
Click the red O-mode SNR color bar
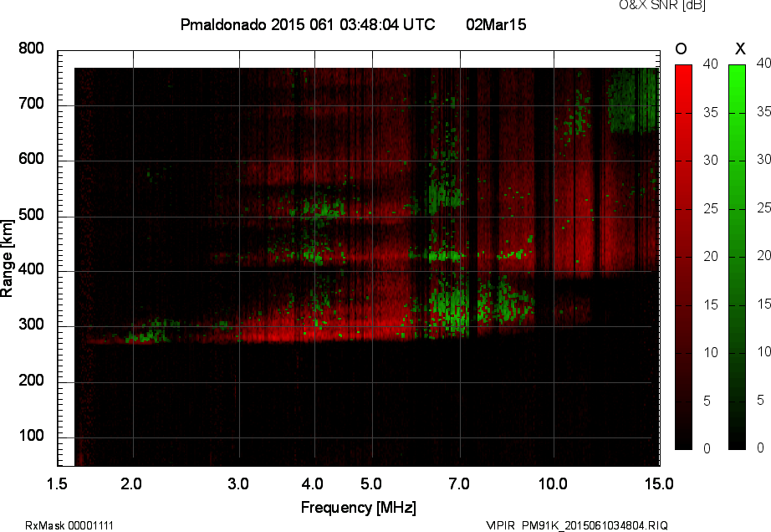coord(683,256)
